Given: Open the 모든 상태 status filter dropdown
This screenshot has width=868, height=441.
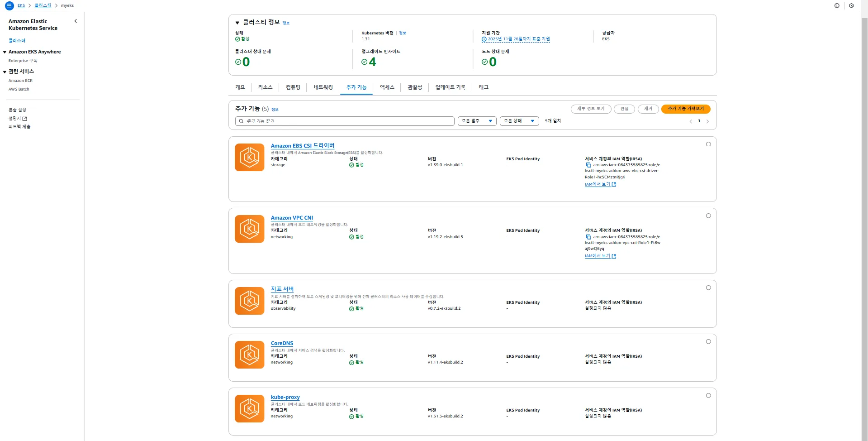Looking at the screenshot, I should point(519,121).
